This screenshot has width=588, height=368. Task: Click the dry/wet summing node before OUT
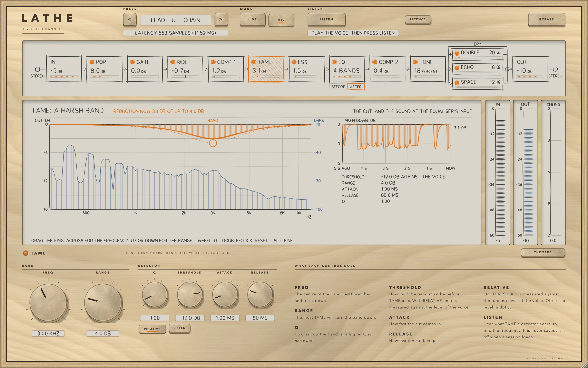point(507,69)
